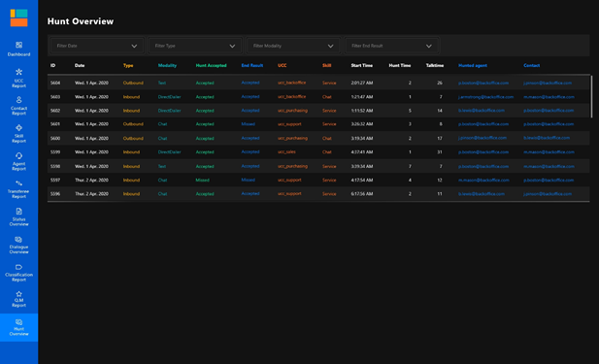Go to the Contact Report page
The image size is (599, 364).
coord(18,106)
